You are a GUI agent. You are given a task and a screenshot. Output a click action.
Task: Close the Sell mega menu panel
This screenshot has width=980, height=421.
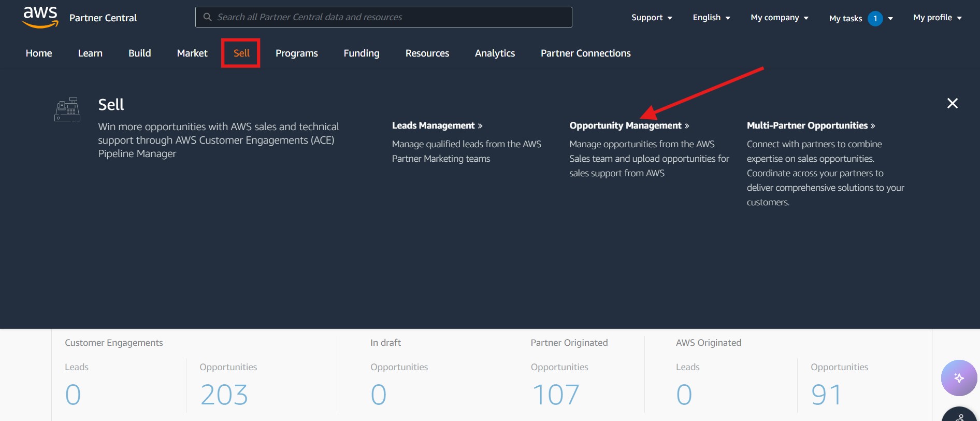(x=952, y=103)
